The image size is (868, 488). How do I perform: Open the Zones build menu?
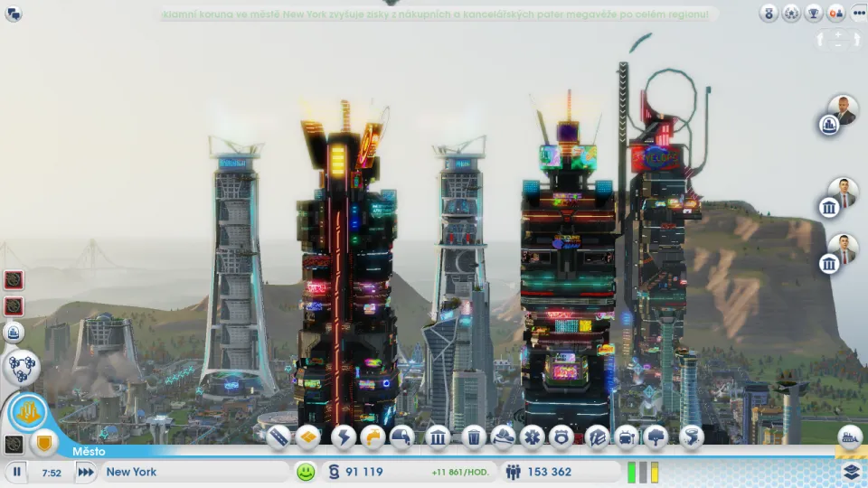308,438
